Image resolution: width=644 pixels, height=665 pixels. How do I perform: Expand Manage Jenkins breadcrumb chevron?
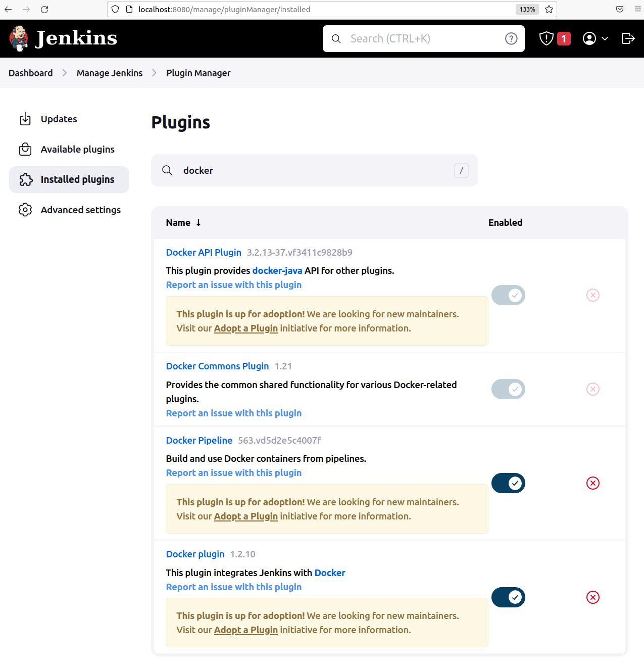(155, 73)
